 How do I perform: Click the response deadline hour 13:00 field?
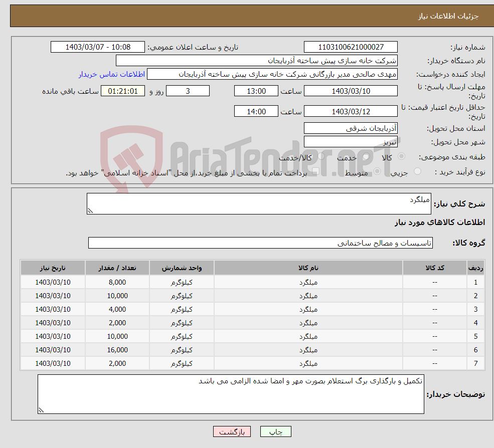(256, 91)
